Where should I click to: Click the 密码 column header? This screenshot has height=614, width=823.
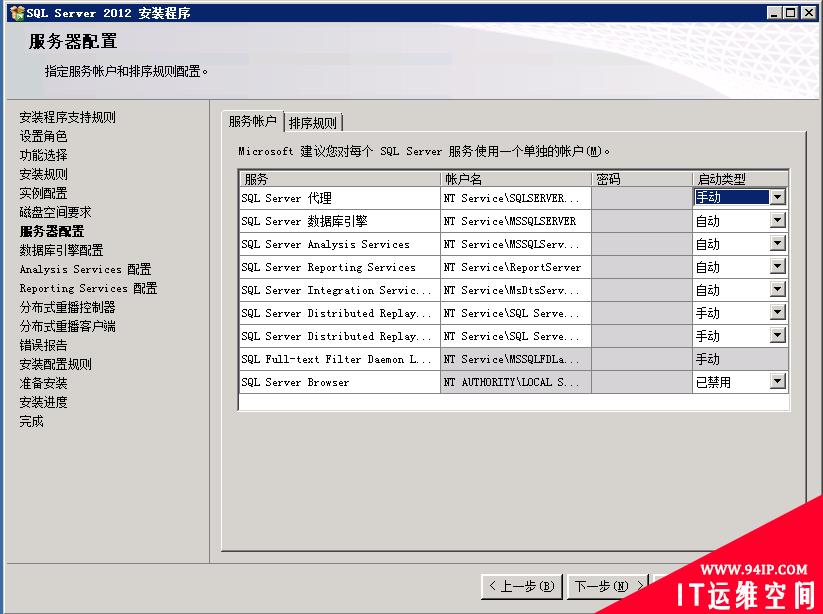[642, 179]
